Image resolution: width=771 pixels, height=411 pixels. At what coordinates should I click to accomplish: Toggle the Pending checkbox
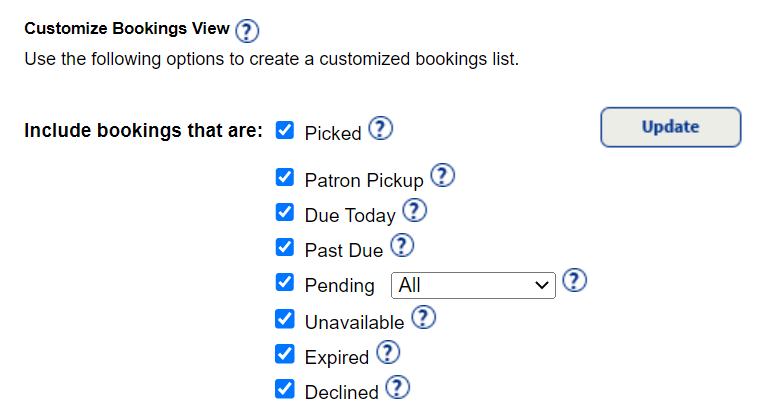tap(285, 283)
